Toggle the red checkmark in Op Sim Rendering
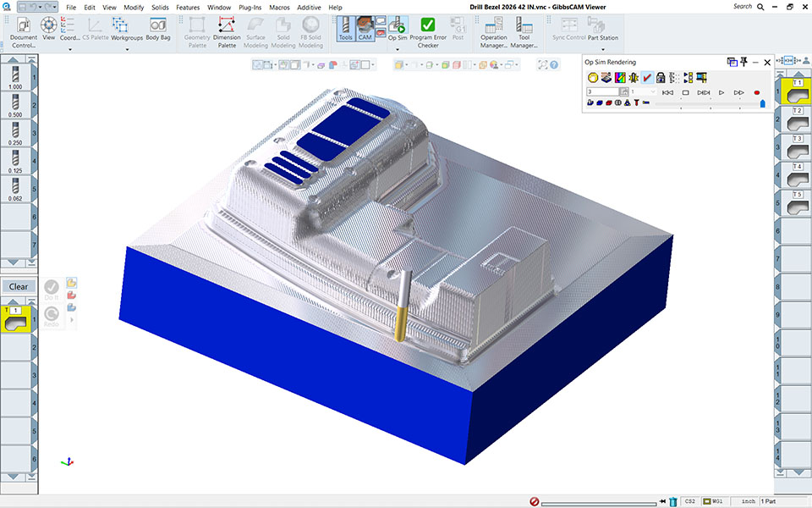This screenshot has height=508, width=812. click(x=647, y=77)
